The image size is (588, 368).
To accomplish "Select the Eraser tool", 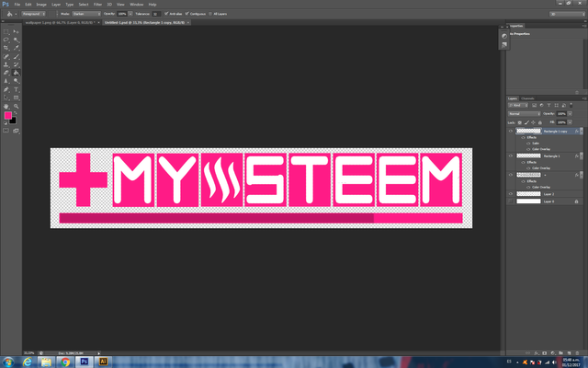I will coord(6,73).
